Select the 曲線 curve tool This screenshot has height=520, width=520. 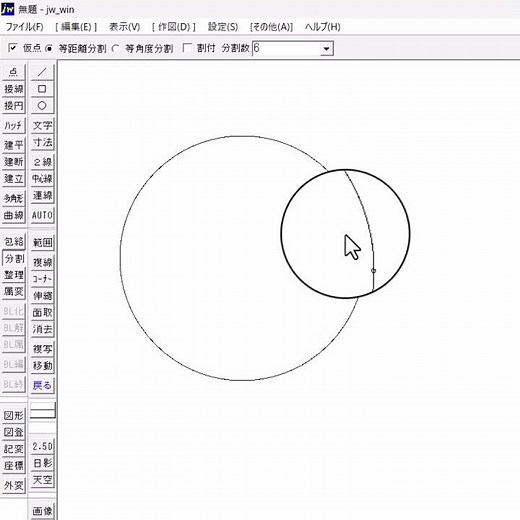[x=13, y=215]
